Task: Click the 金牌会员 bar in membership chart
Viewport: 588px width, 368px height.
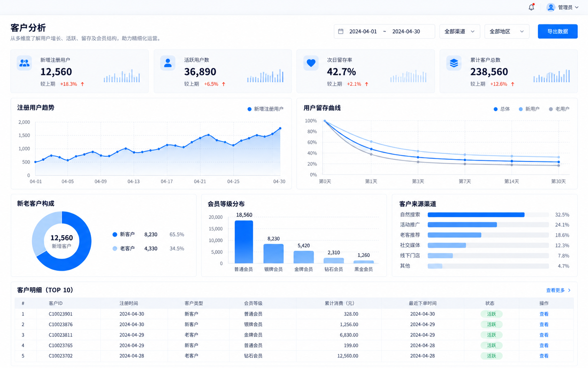Action: pos(304,257)
